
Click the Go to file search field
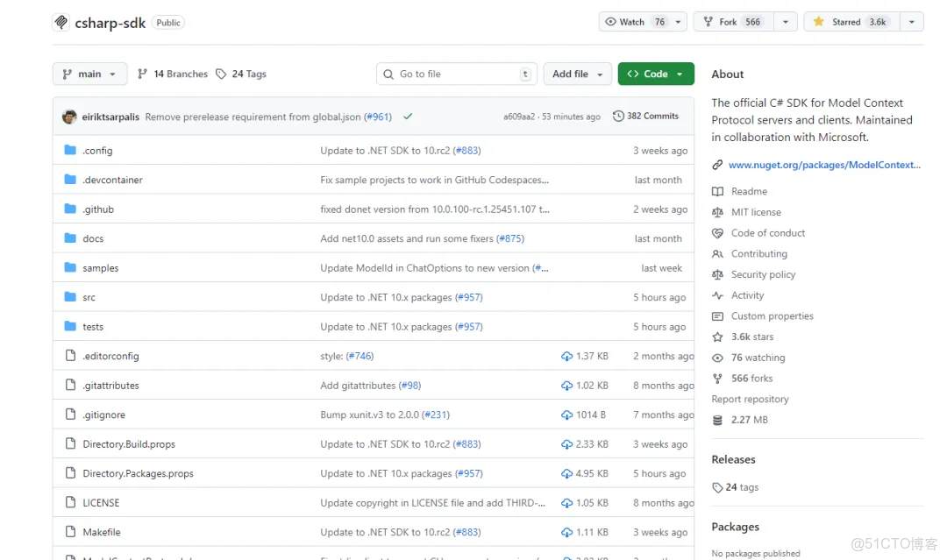click(457, 74)
